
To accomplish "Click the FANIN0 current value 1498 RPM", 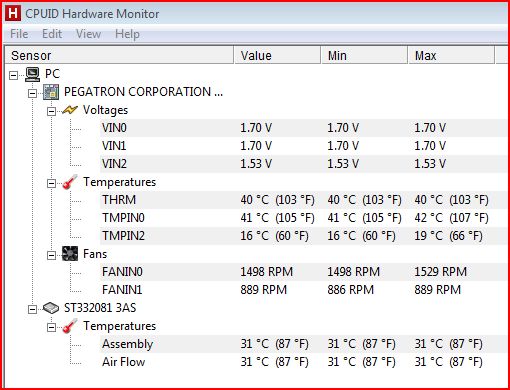I will (x=266, y=272).
